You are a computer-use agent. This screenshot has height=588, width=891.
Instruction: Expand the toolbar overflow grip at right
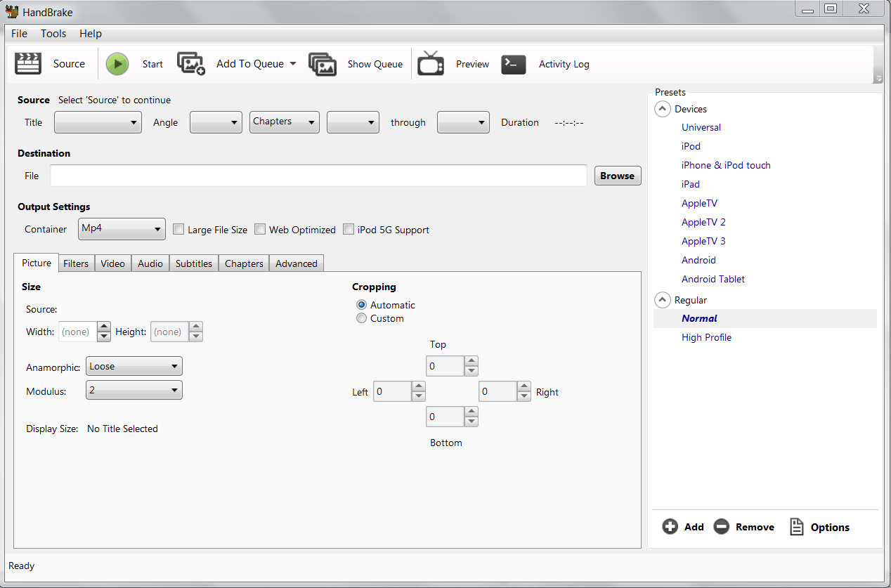pos(878,78)
